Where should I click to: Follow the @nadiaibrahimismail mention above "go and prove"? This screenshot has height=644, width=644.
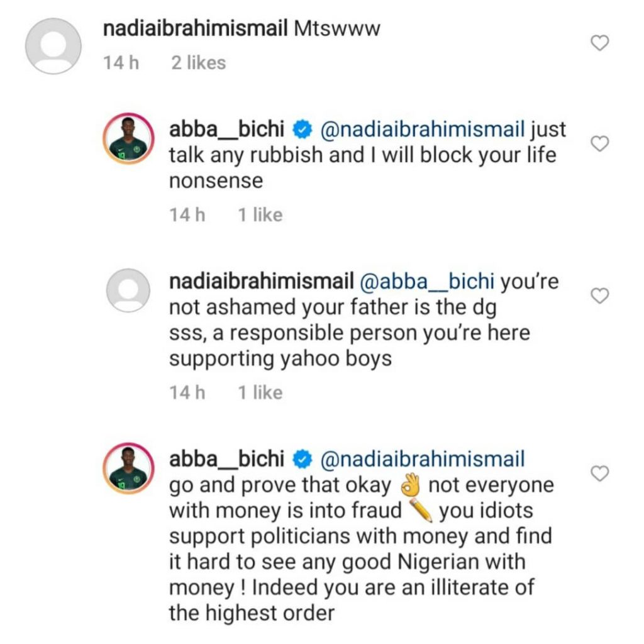[x=421, y=460]
